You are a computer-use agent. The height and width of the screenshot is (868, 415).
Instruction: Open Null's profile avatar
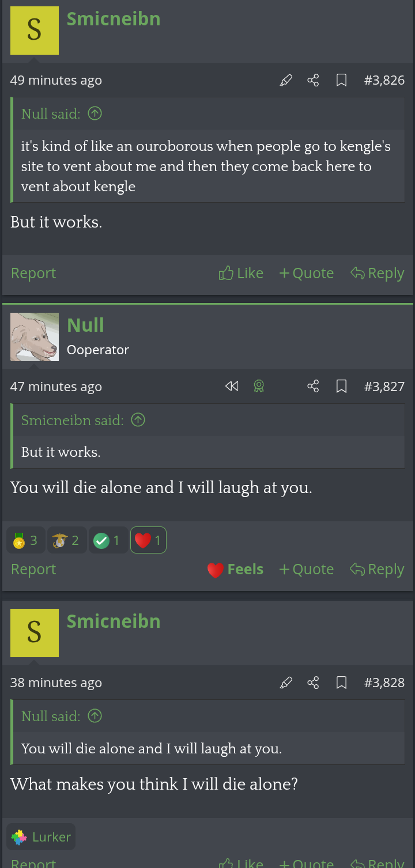tap(35, 337)
